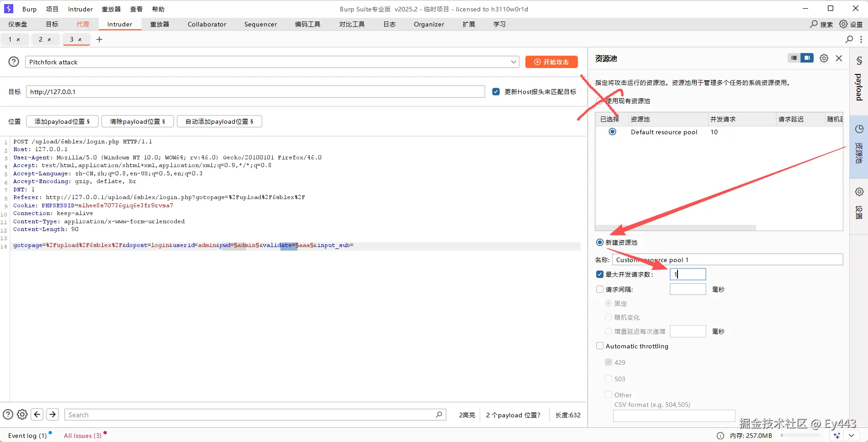Image resolution: width=868 pixels, height=442 pixels.
Task: Toggle the 最大并发请求数 checkbox
Action: (600, 274)
